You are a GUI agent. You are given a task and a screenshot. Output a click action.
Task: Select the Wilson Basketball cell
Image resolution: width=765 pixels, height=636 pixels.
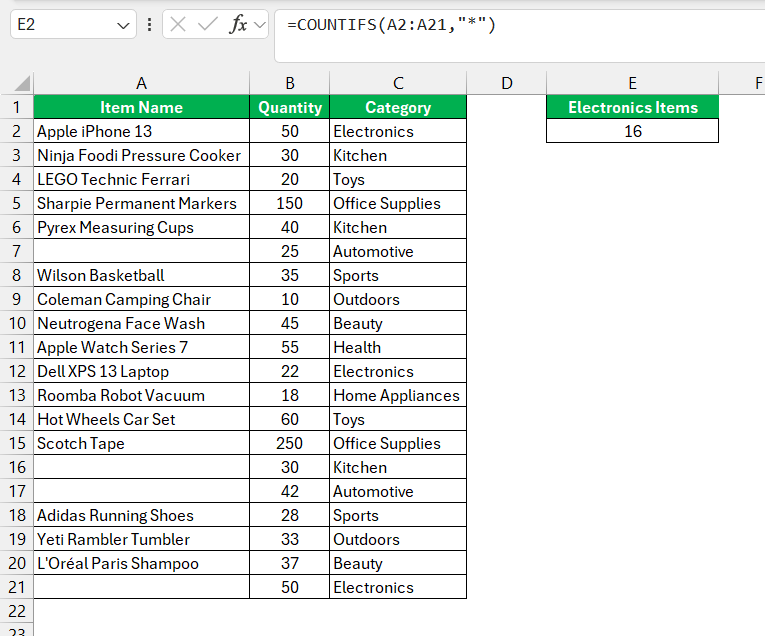pos(141,275)
